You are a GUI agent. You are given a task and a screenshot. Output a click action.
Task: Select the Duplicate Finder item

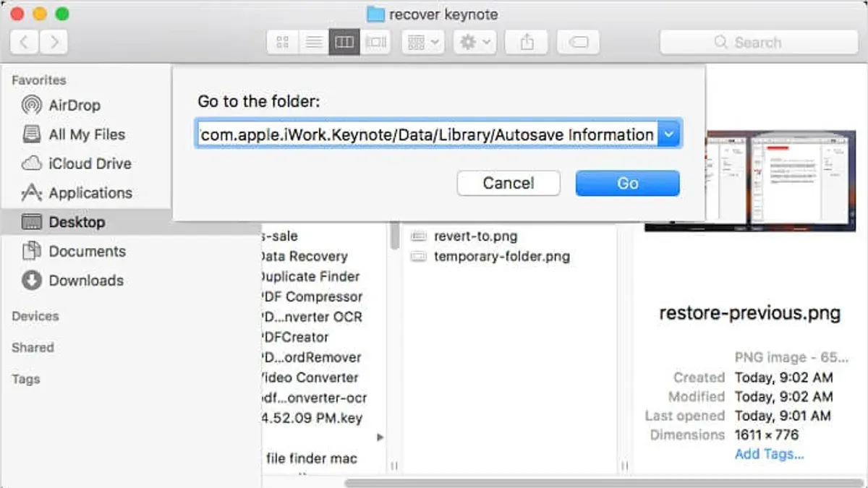[x=310, y=276]
